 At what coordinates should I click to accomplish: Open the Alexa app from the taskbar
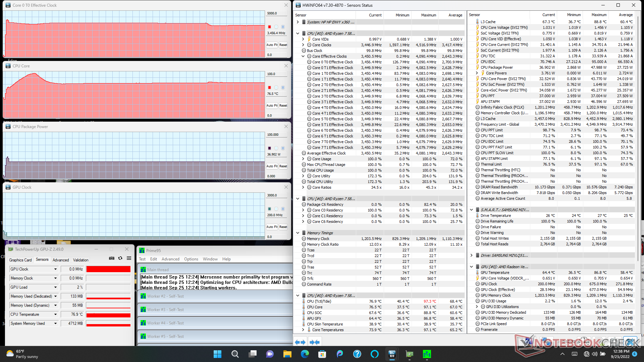tap(374, 354)
